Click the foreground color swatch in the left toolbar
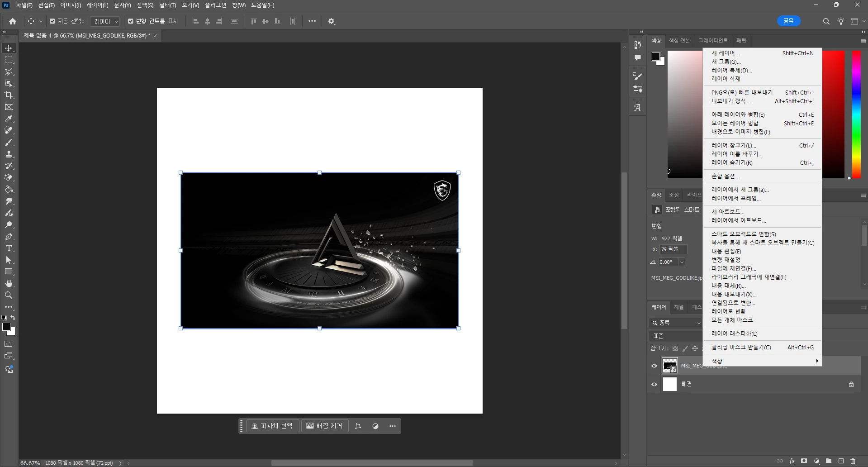868x467 pixels. click(6, 327)
